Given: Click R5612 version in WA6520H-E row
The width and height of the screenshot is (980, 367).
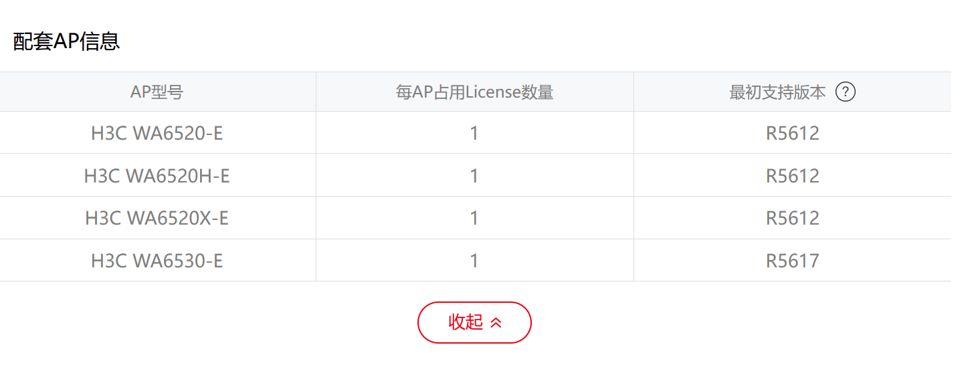Looking at the screenshot, I should [x=793, y=176].
